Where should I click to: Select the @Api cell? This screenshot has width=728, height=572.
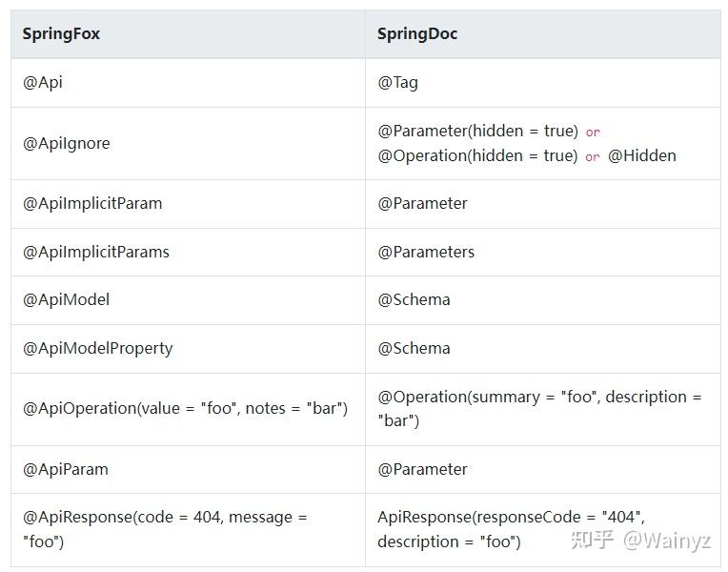click(x=43, y=82)
